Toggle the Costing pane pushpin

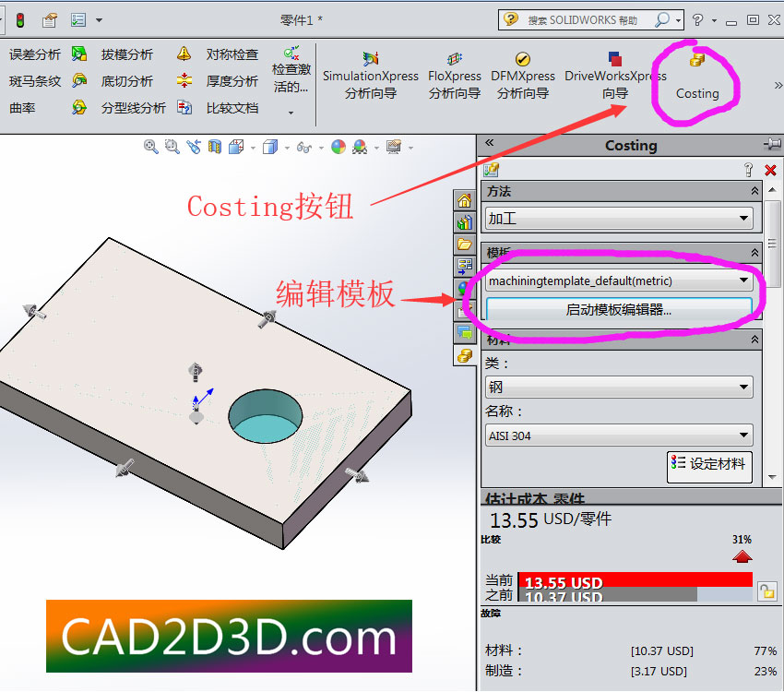(x=772, y=145)
